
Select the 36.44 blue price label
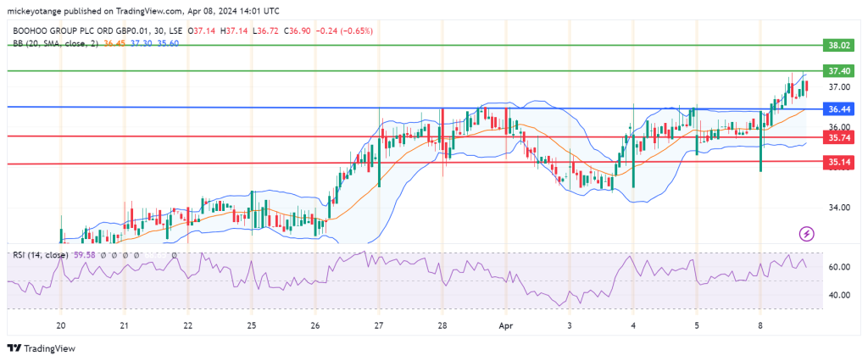[839, 108]
